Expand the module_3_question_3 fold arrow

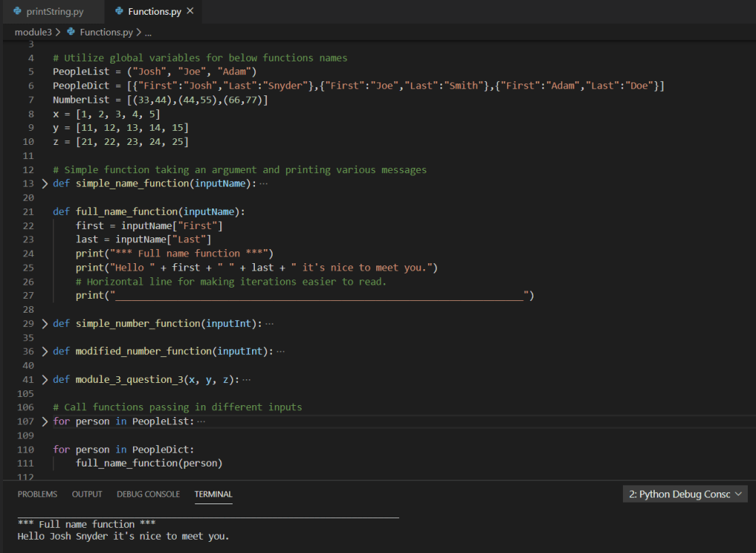click(44, 379)
